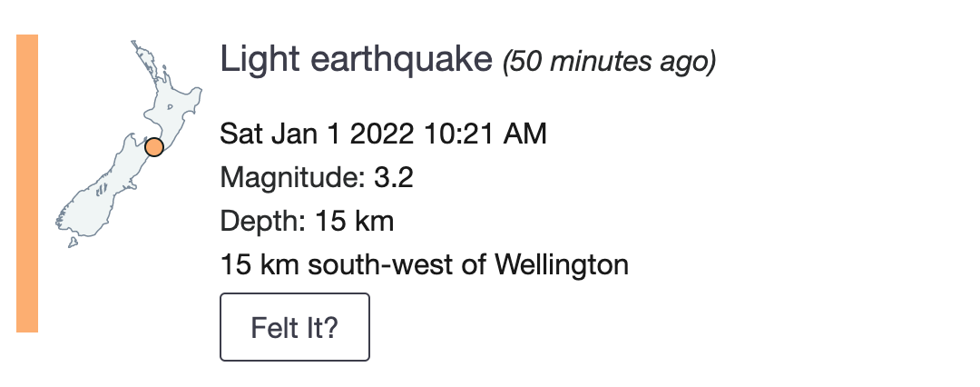Open the New Zealand map thumbnail
The width and height of the screenshot is (980, 387).
(x=128, y=144)
